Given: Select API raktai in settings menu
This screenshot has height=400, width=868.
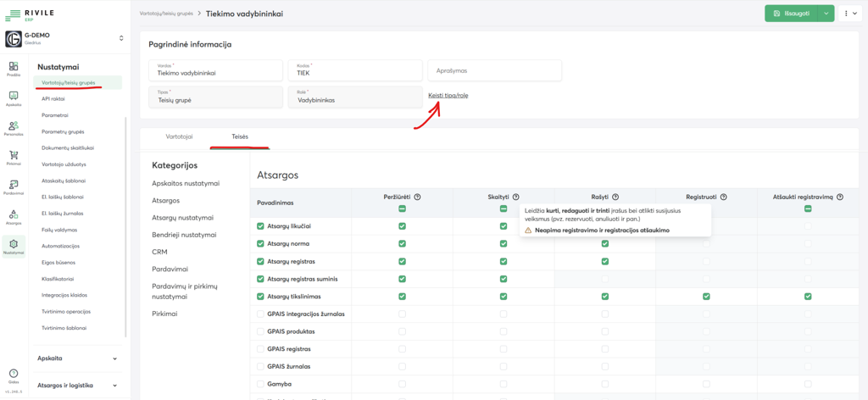Looking at the screenshot, I should [x=53, y=99].
